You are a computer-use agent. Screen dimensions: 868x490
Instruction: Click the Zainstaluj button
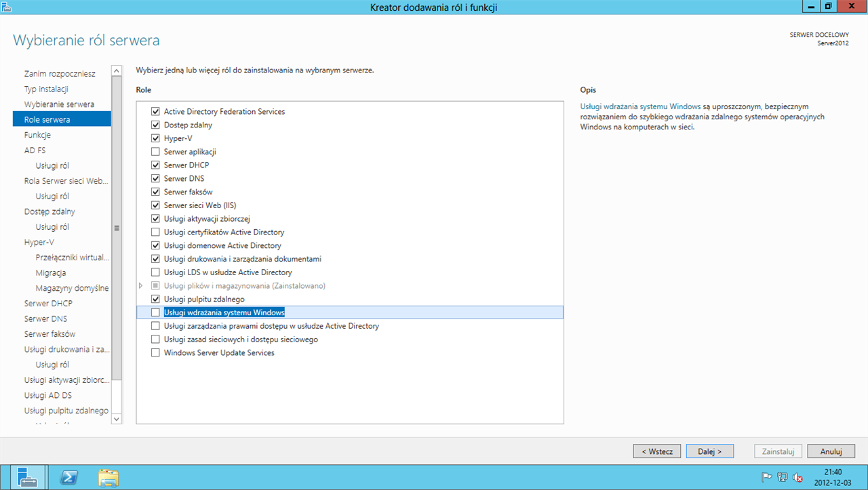778,451
